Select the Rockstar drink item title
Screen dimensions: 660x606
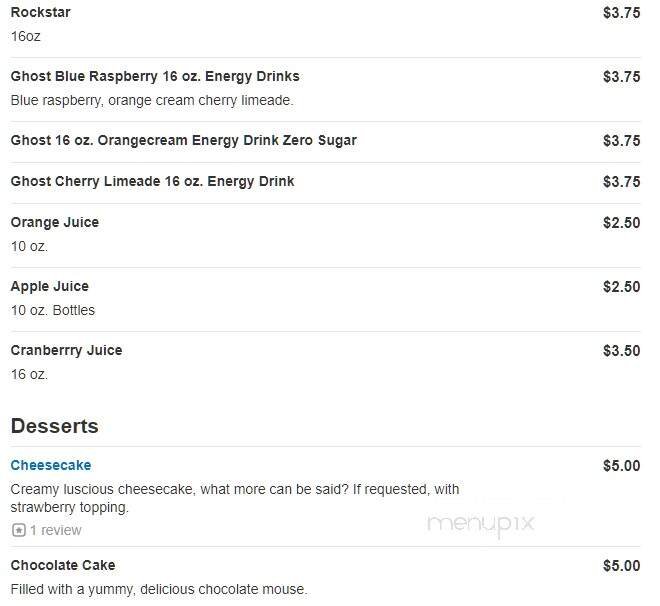[40, 12]
